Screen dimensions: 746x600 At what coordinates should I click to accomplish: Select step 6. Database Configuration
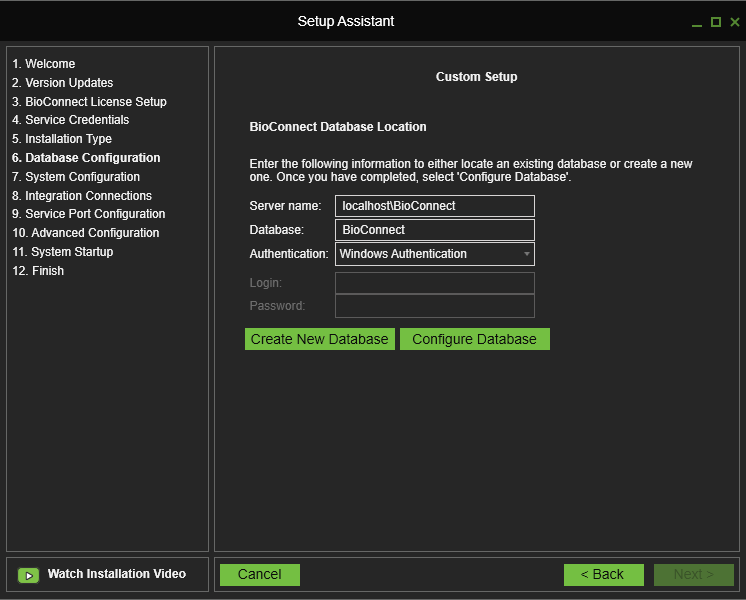tap(86, 158)
